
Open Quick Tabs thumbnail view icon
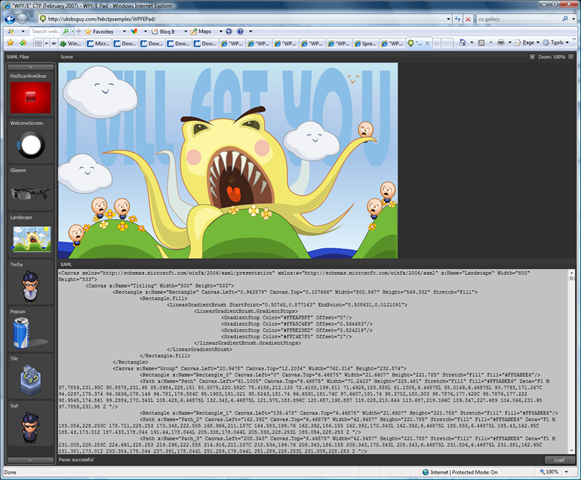(38, 44)
